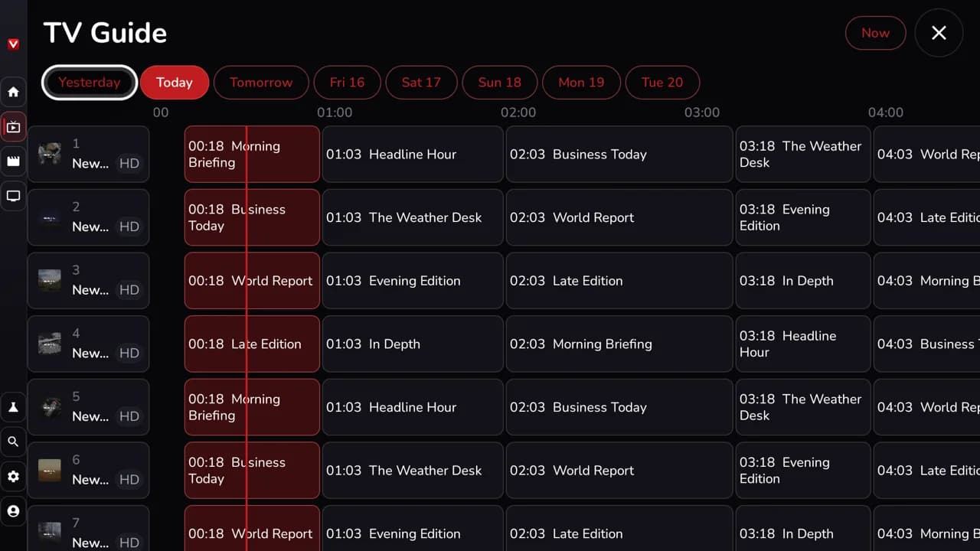Select the channel 7 thumbnail
This screenshot has width=980, height=551.
tap(50, 533)
